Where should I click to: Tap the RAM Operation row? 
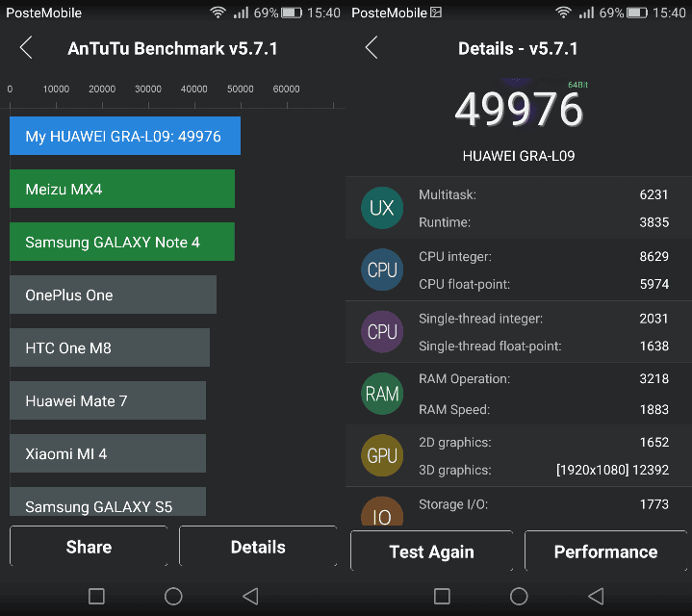(x=543, y=378)
